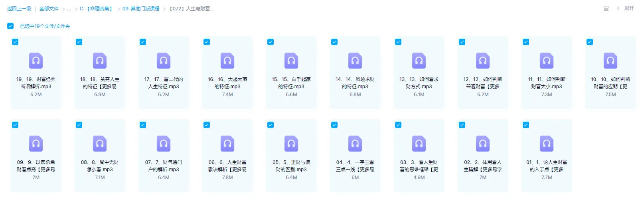Uncheck the checkbox on file 08 局中无财怎么看
This screenshot has height=223, width=644.
[x=79, y=125]
